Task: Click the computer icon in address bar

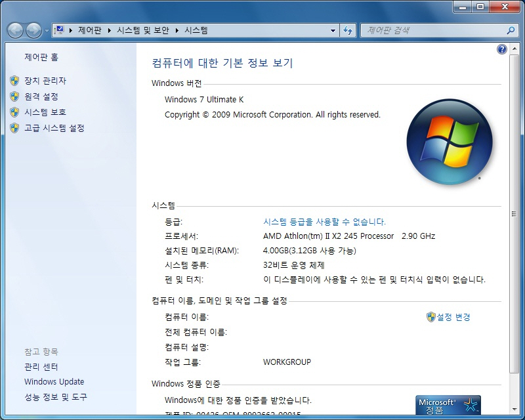Action: 59,30
